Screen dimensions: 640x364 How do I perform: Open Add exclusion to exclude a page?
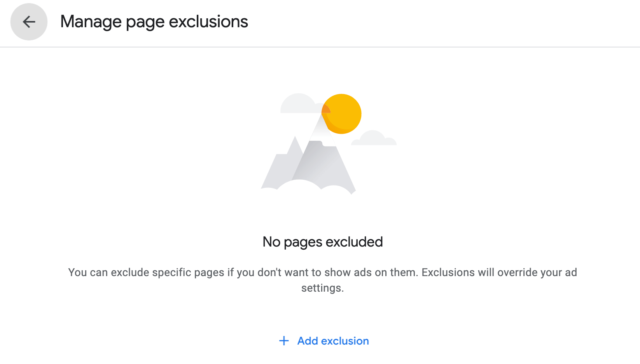(x=332, y=341)
